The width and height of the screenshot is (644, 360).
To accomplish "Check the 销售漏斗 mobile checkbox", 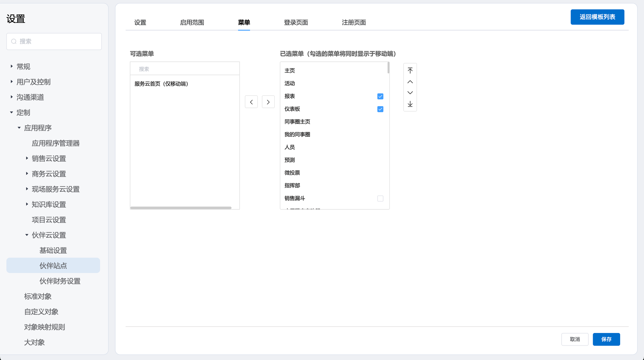I will tap(380, 198).
